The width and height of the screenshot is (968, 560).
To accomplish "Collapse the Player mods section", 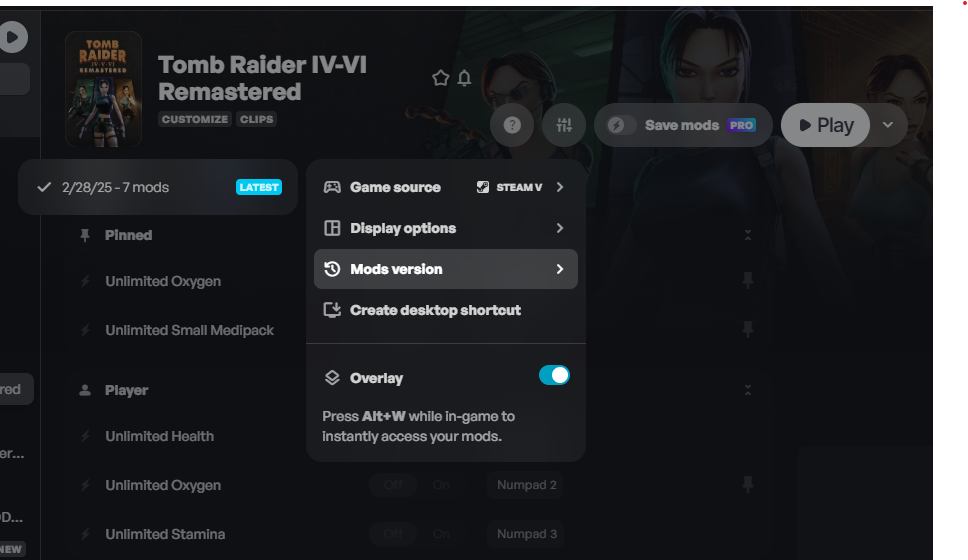I will coord(748,390).
